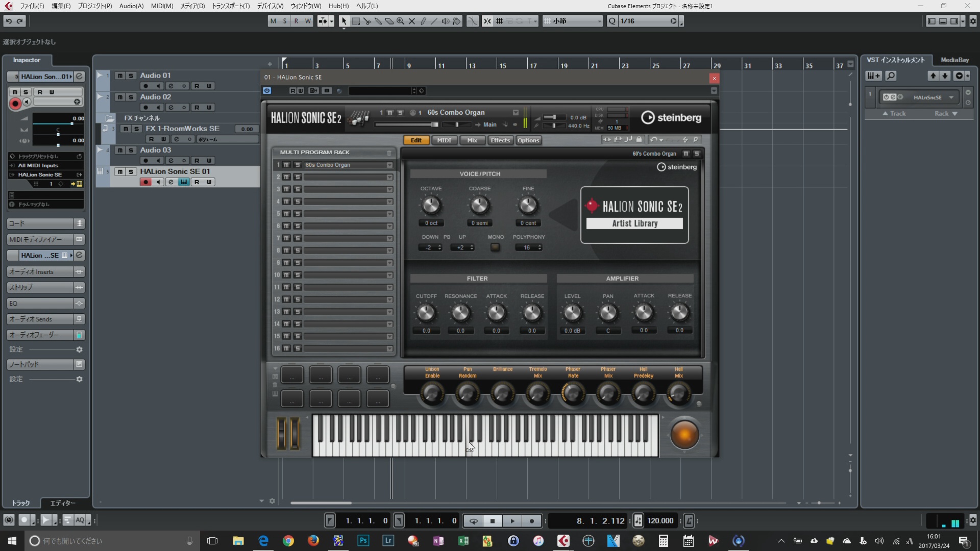Select the Draw pencil tool
Screen dimensions: 980x551
pos(423,21)
